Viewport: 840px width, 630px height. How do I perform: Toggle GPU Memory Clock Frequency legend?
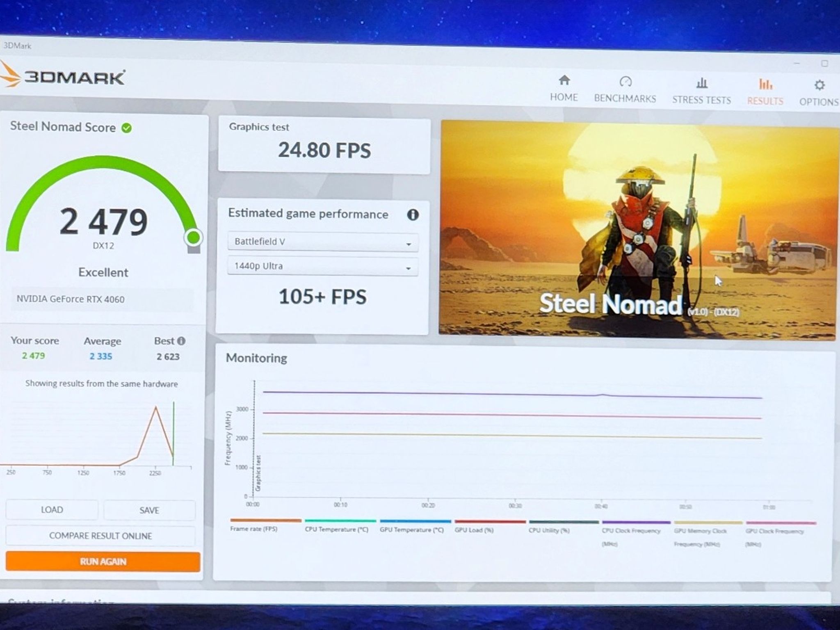tap(708, 534)
